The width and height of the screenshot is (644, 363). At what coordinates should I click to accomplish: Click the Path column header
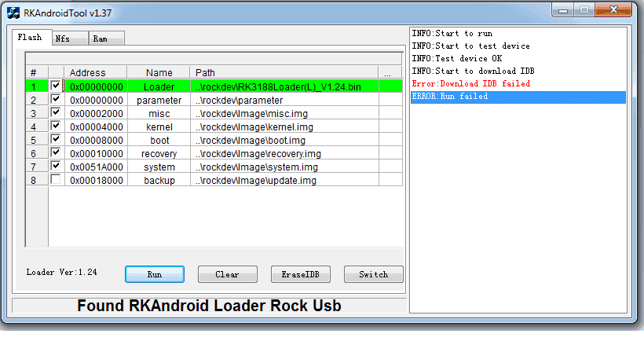click(x=284, y=72)
